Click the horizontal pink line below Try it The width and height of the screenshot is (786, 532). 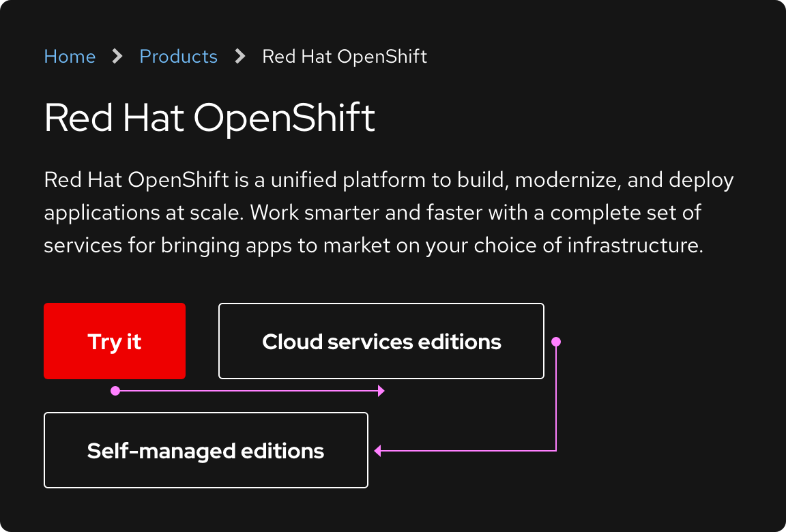[x=246, y=391]
